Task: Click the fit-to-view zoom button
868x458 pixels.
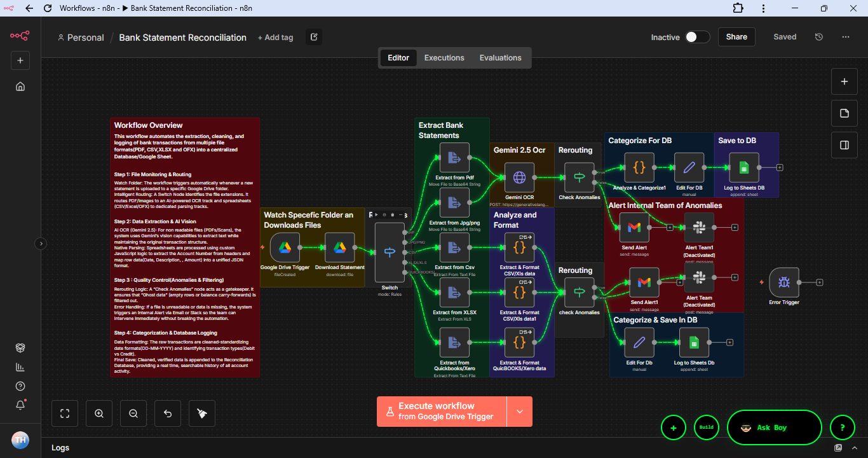Action: click(65, 413)
